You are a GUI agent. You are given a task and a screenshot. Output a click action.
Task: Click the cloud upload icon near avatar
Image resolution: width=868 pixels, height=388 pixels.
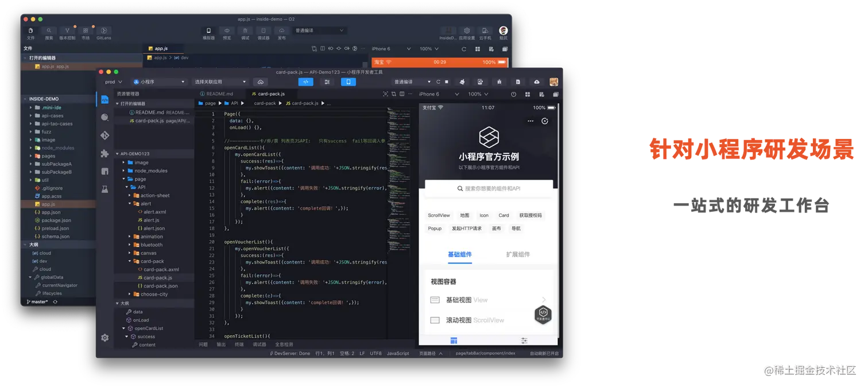[537, 82]
